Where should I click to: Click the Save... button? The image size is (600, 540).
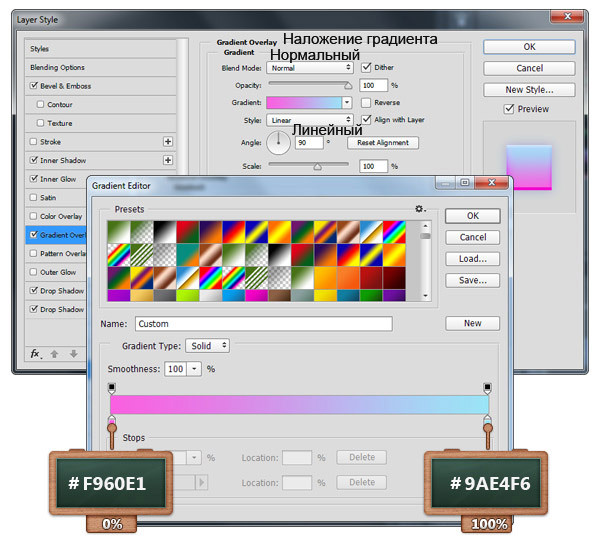tap(473, 280)
